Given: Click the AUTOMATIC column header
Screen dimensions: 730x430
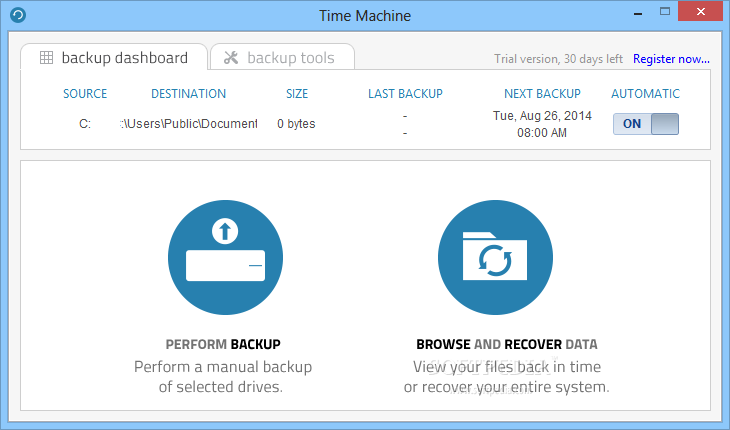Looking at the screenshot, I should 645,94.
